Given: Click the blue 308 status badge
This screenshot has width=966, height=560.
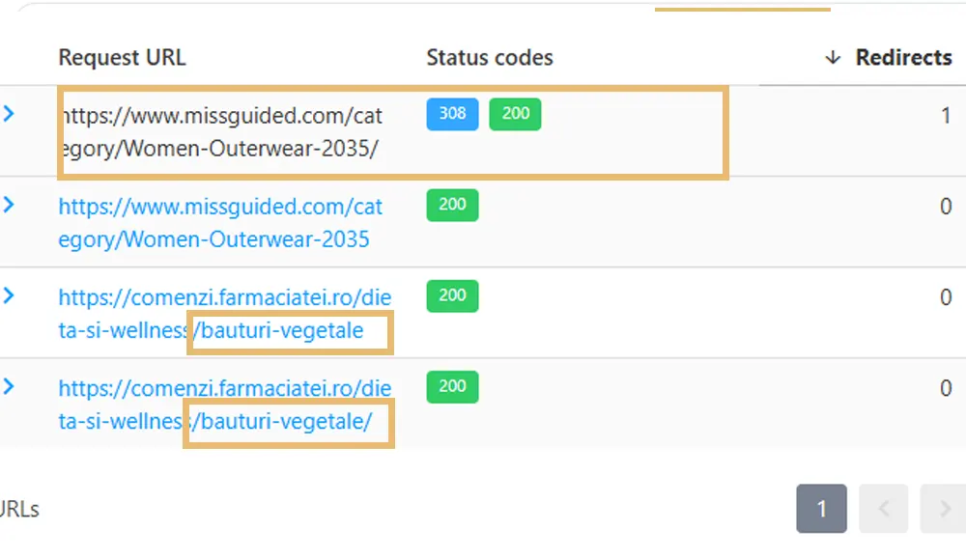Looking at the screenshot, I should click(x=452, y=114).
